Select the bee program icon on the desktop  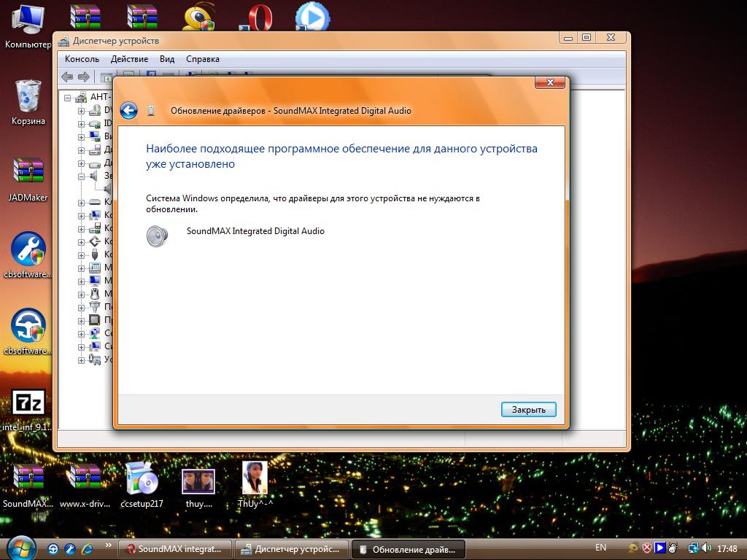tap(199, 17)
